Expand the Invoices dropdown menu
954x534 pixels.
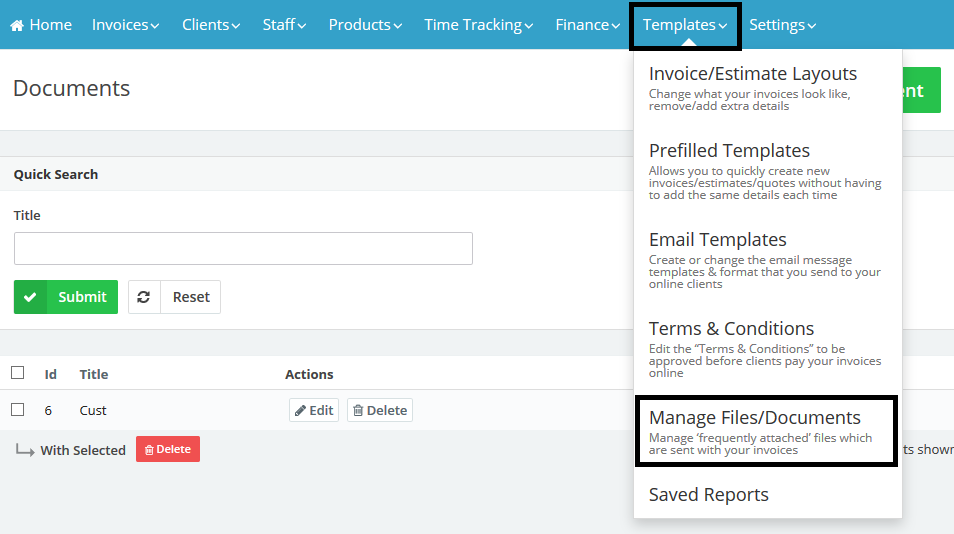(x=125, y=25)
